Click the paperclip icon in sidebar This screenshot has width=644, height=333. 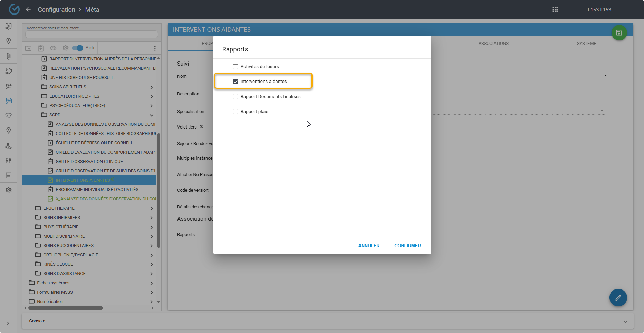[9, 56]
